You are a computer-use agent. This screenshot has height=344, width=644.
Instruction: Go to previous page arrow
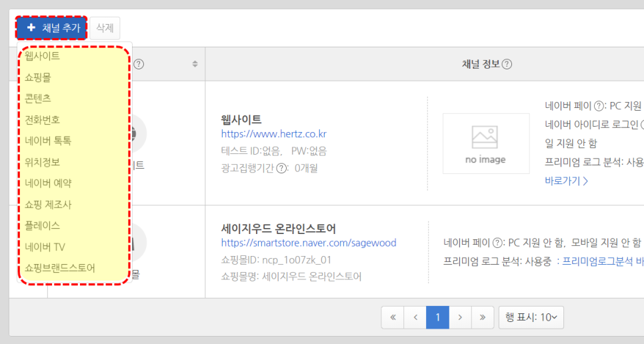pos(415,317)
